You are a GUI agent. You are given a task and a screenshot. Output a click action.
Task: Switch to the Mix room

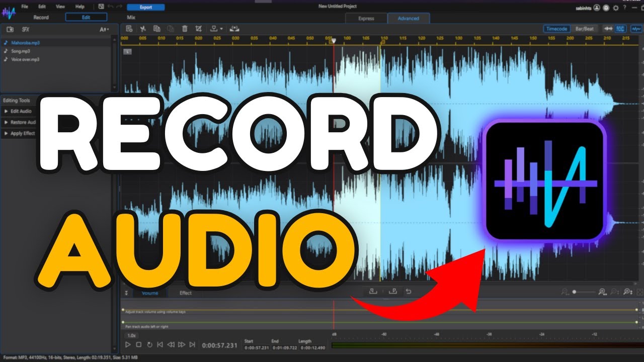131,17
